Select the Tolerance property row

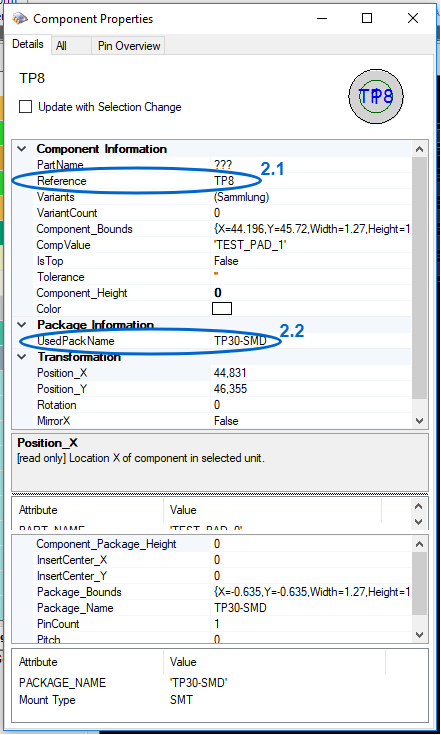click(224, 277)
